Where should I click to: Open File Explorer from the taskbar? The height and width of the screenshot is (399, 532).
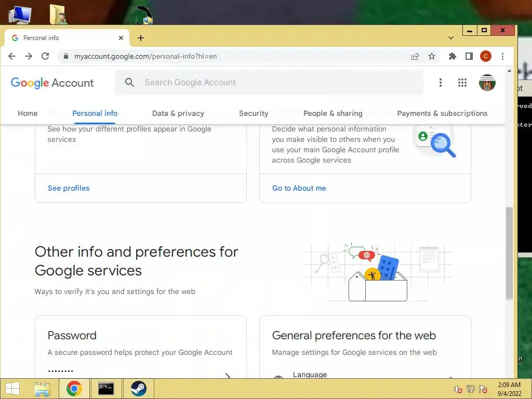pyautogui.click(x=42, y=389)
